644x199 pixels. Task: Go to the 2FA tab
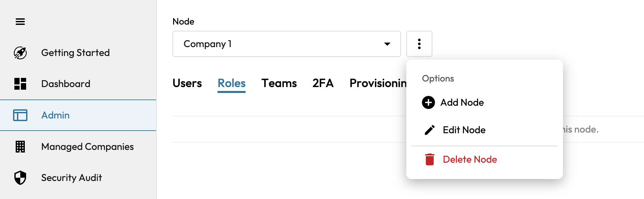pyautogui.click(x=323, y=83)
